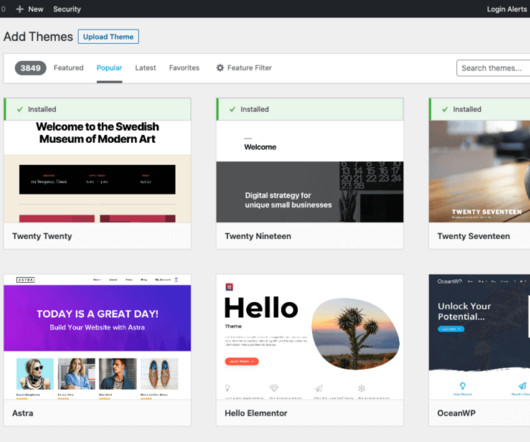The width and height of the screenshot is (530, 442).
Task: Click the red Elementor icon above Hello
Action: pyautogui.click(x=229, y=287)
